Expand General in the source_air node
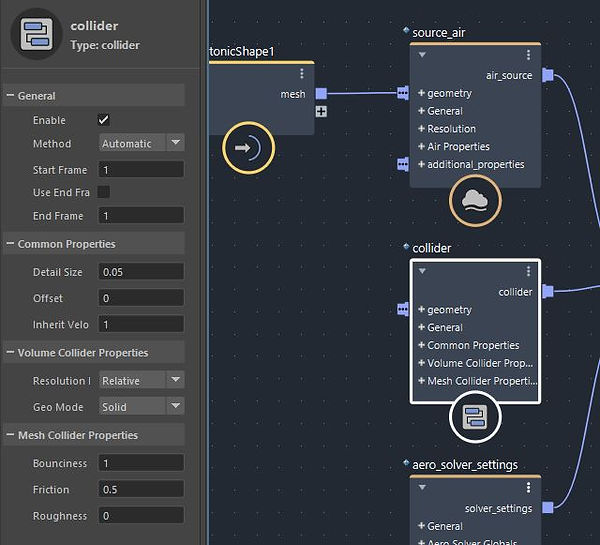The width and height of the screenshot is (600, 545). [x=421, y=111]
